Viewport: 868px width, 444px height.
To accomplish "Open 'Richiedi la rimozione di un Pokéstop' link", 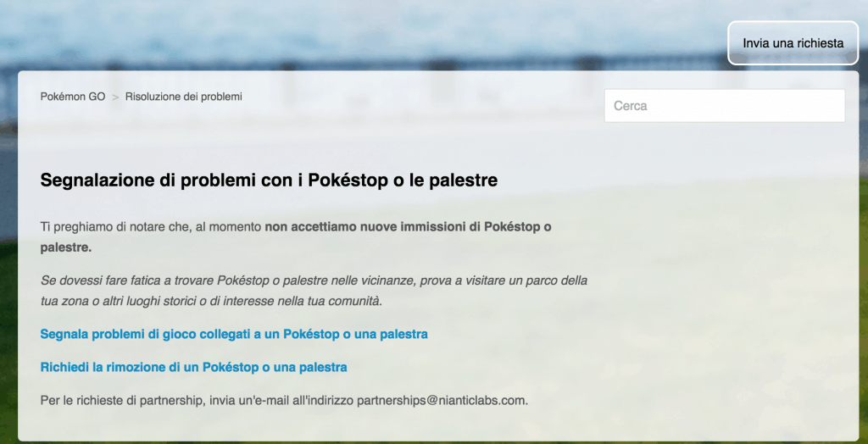I will pos(194,367).
